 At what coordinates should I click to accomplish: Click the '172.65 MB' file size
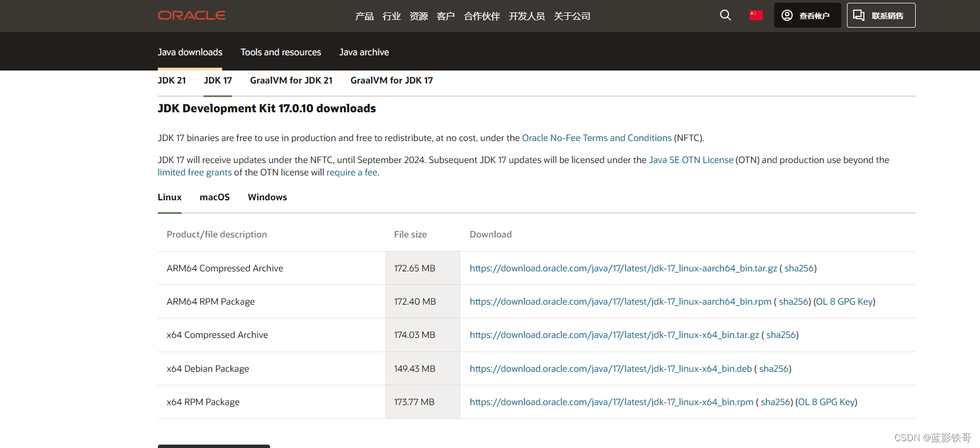pyautogui.click(x=414, y=268)
